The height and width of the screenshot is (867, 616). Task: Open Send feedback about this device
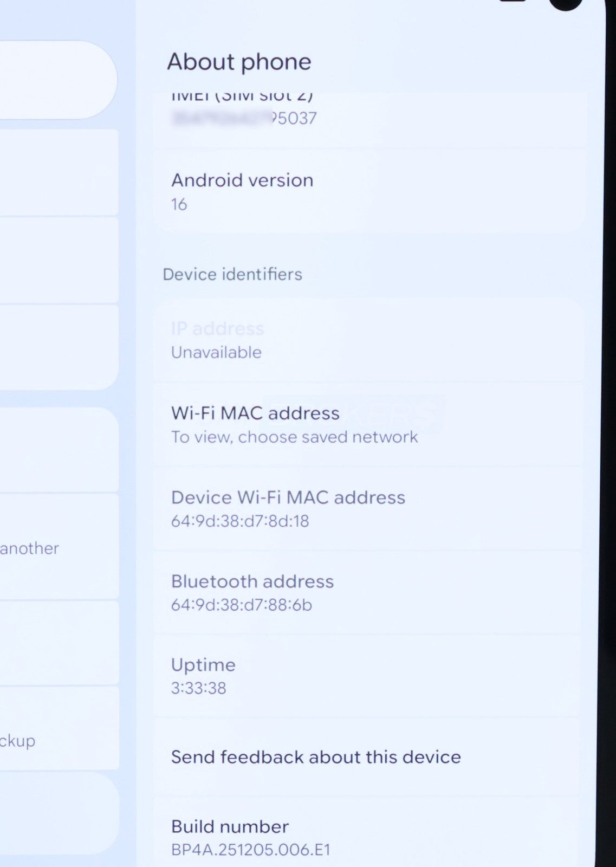click(x=316, y=757)
